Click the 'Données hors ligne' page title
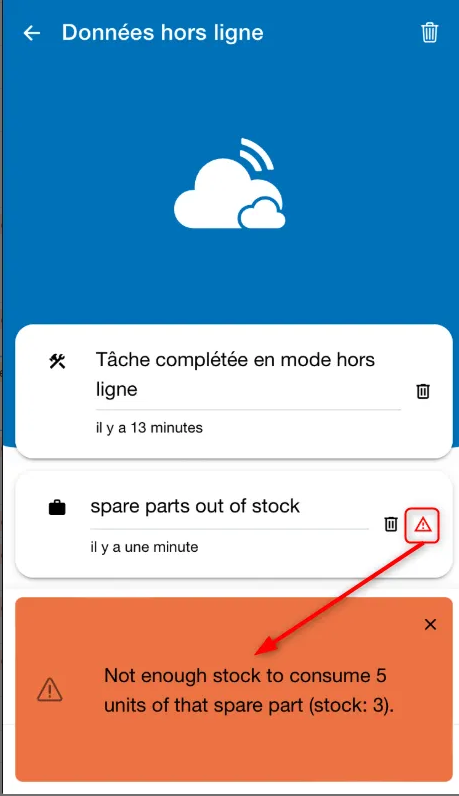 pos(162,33)
